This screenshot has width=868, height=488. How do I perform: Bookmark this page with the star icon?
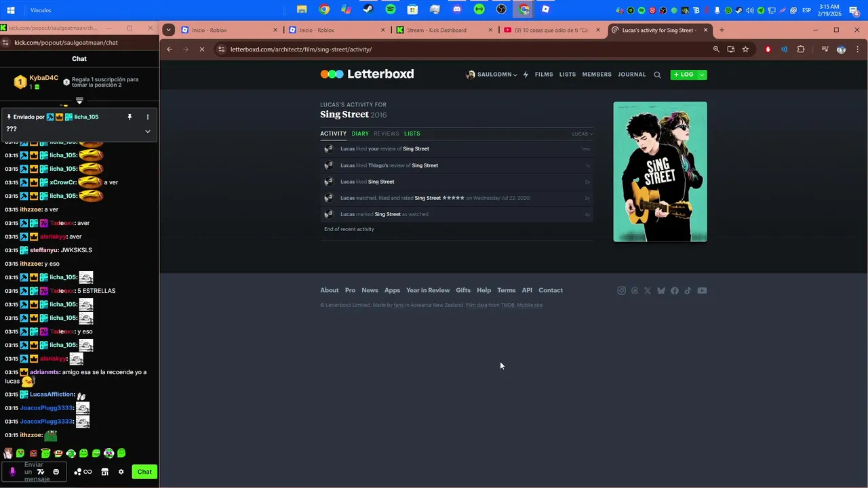click(x=745, y=49)
